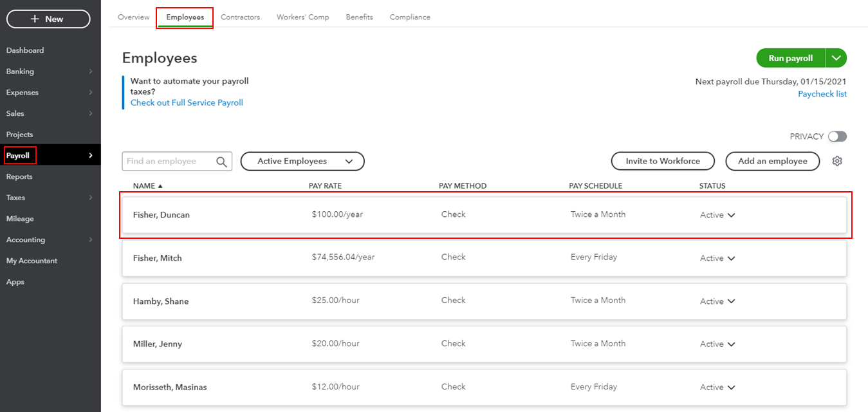
Task: Expand the Banking submenu chevron
Action: coord(91,71)
